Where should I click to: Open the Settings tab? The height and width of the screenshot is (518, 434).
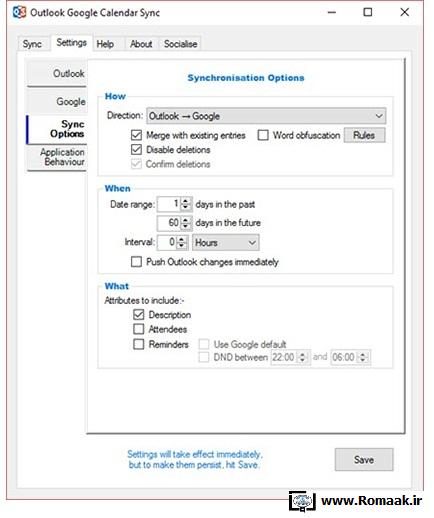click(71, 43)
